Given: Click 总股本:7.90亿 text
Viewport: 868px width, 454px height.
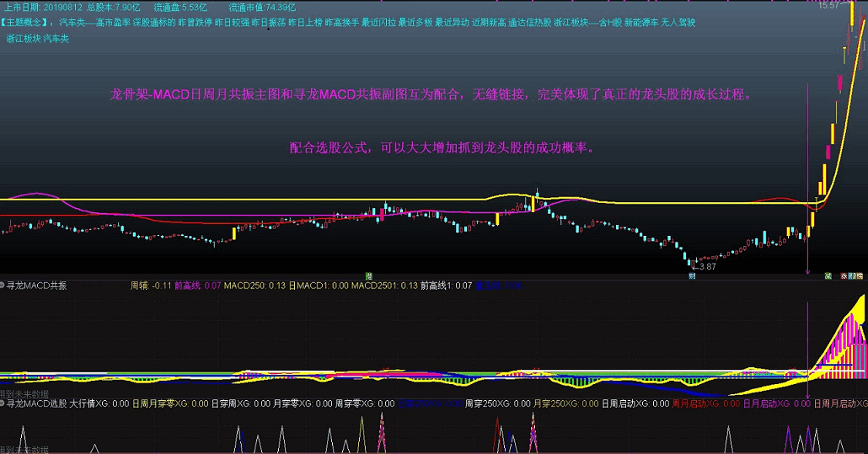Looking at the screenshot, I should (114, 8).
